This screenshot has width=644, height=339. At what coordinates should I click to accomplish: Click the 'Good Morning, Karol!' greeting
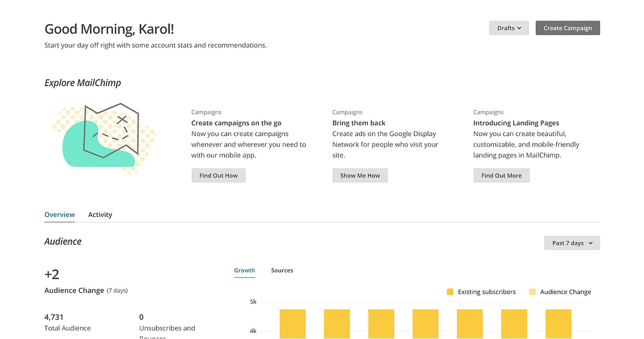click(109, 29)
